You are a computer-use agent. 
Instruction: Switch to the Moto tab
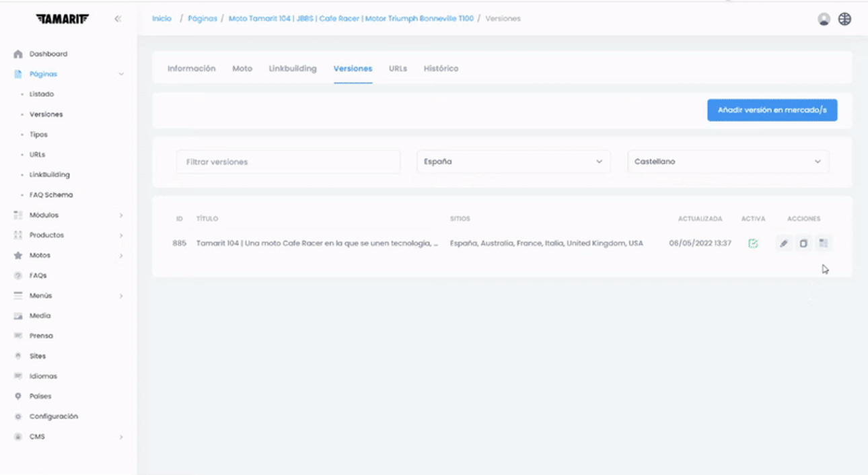(242, 69)
